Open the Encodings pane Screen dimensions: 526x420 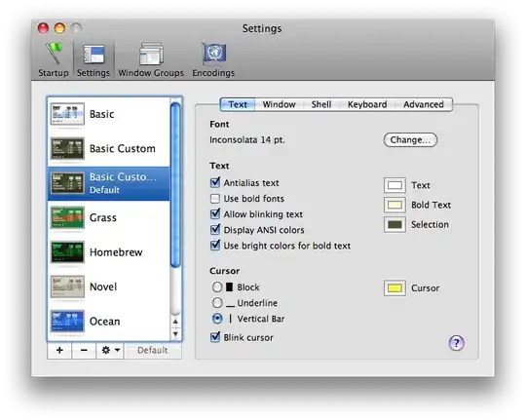click(x=213, y=60)
